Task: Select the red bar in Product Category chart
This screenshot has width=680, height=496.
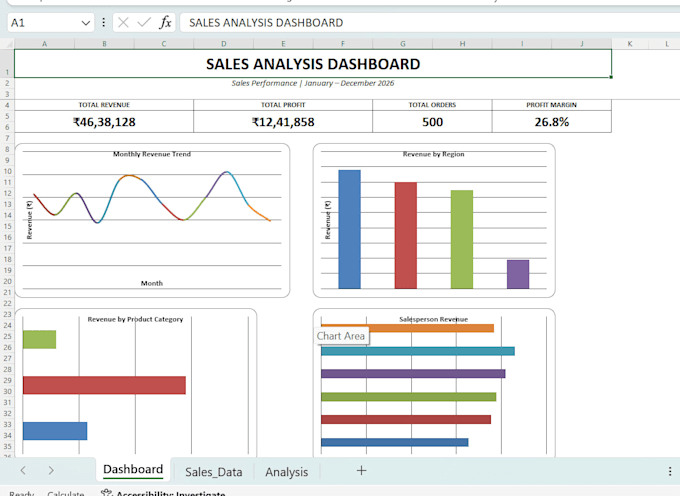Action: (x=104, y=385)
